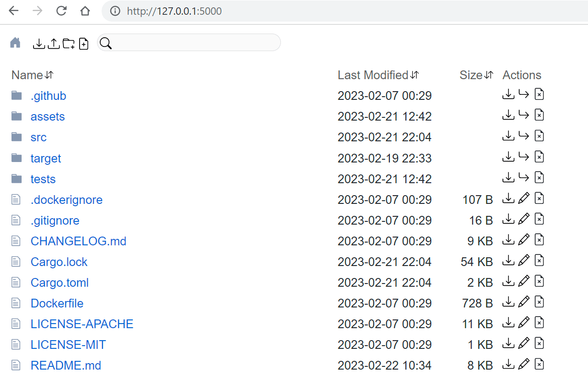Screen dimensions: 588x388
Task: Create a new folder with toolbar icon
Action: point(69,44)
